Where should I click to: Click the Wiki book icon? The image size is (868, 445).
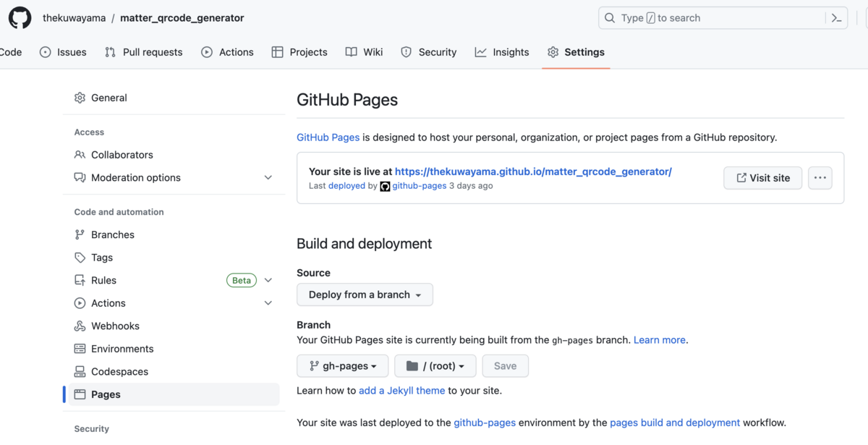[351, 52]
